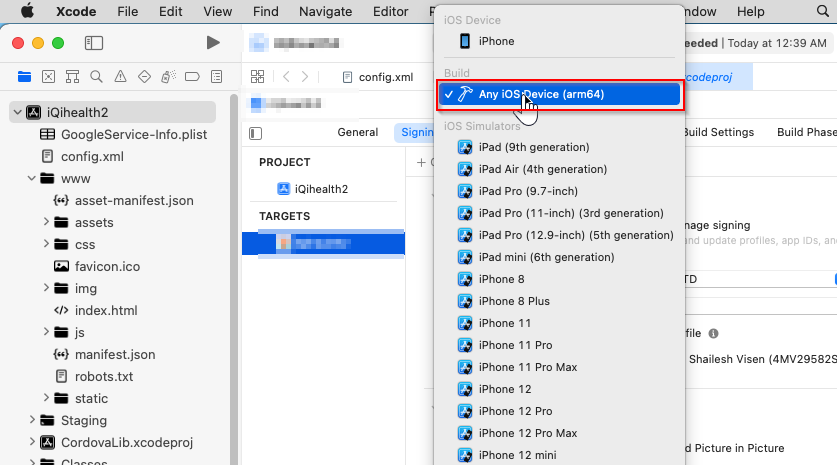This screenshot has height=465, width=837.
Task: Open the Edit menu
Action: tap(170, 11)
